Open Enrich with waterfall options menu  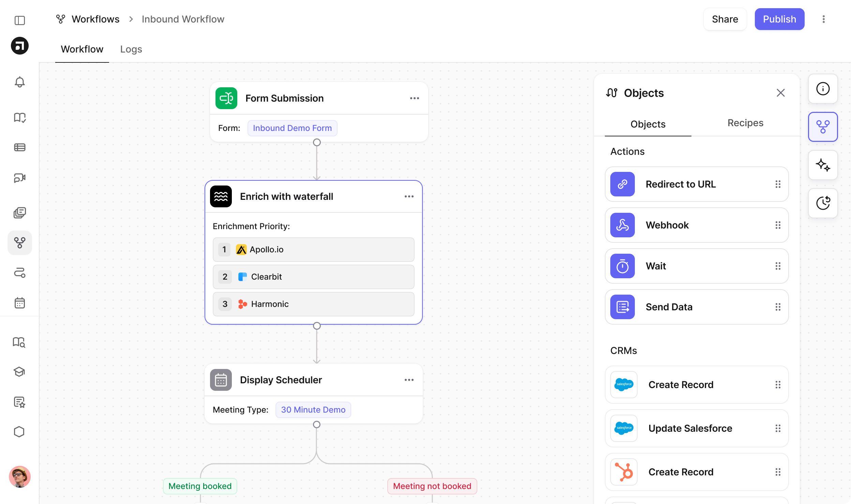[409, 196]
